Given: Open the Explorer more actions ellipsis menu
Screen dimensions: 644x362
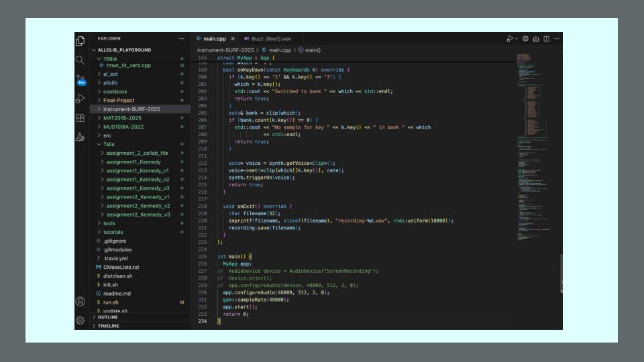Looking at the screenshot, I should (181, 39).
